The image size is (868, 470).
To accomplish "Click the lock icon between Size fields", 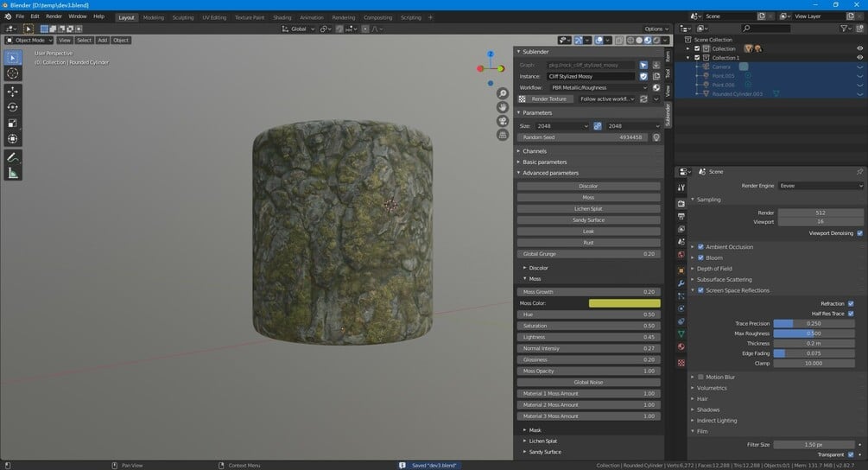I will coord(597,126).
